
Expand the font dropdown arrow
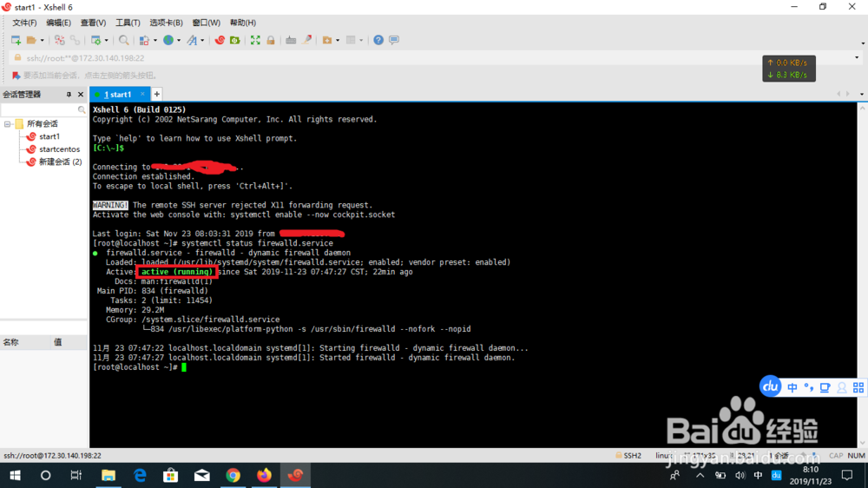click(202, 40)
